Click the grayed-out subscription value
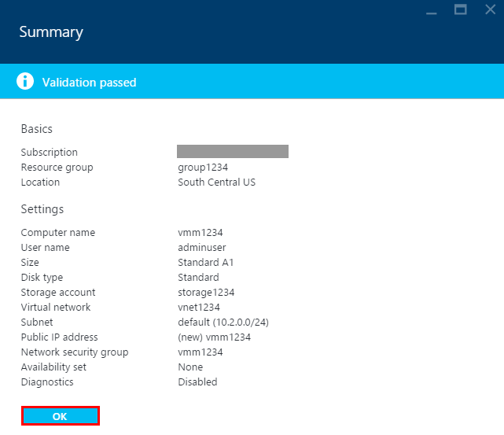The width and height of the screenshot is (504, 435). 233,152
